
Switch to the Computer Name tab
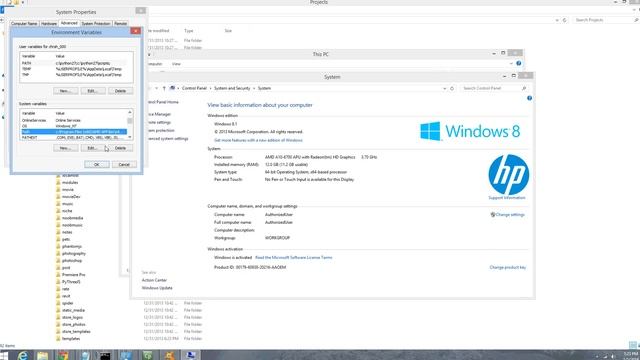point(24,24)
